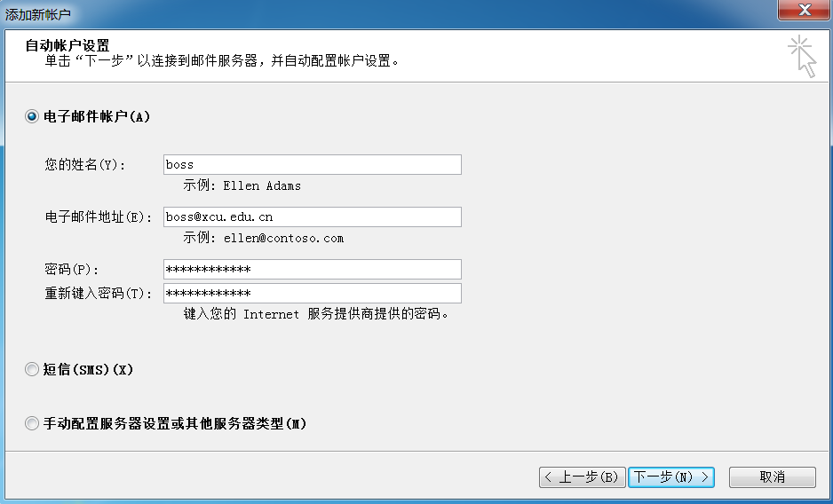
Task: Proceed with the 下一步(N) button
Action: point(671,476)
